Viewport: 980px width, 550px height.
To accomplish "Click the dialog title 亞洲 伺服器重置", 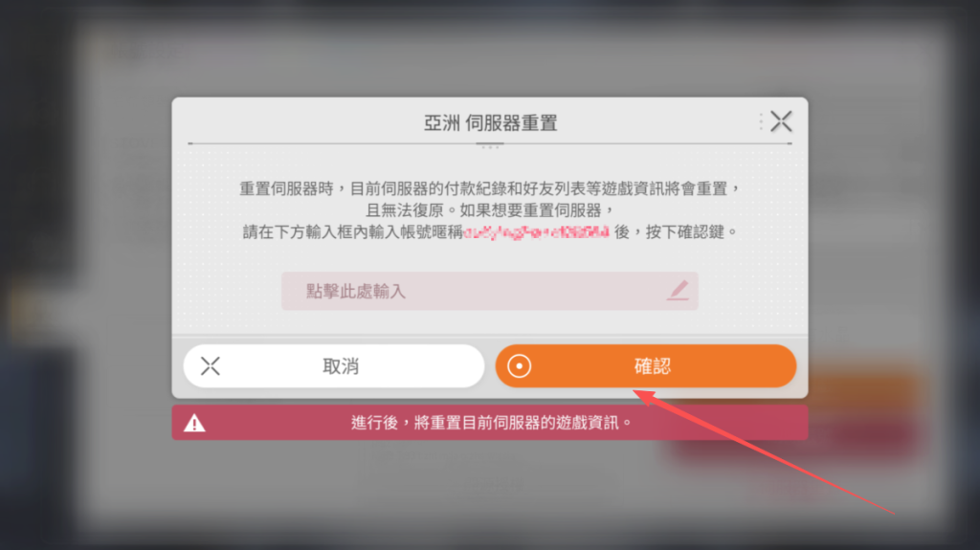I will 491,123.
